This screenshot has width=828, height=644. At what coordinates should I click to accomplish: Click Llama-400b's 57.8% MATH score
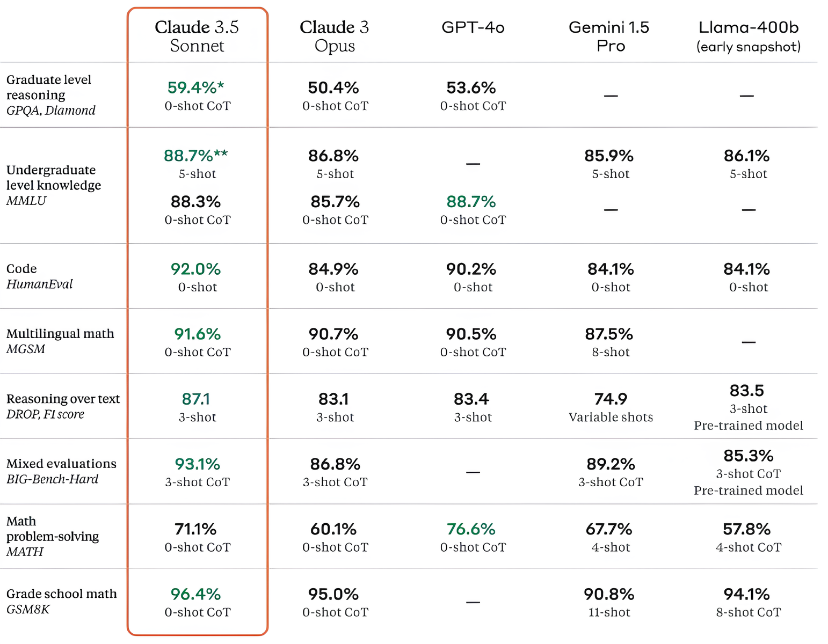coord(746,529)
